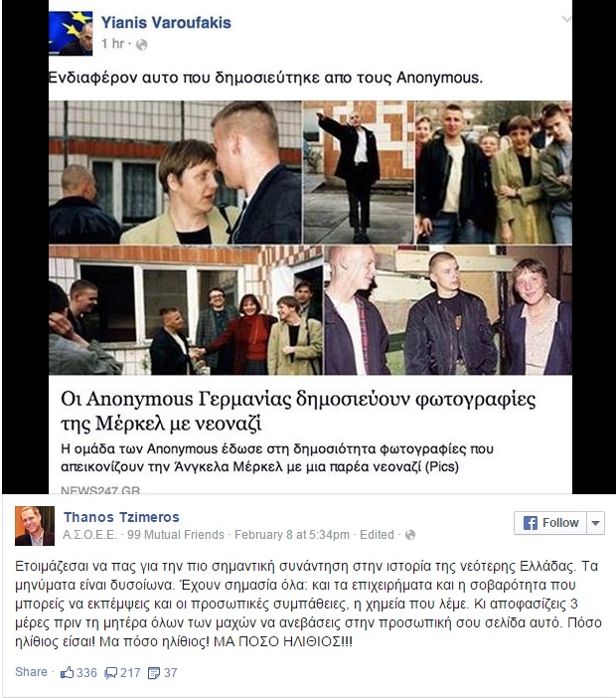The height and width of the screenshot is (698, 616).
Task: Click the globe privacy icon after Edited
Action: 410,535
